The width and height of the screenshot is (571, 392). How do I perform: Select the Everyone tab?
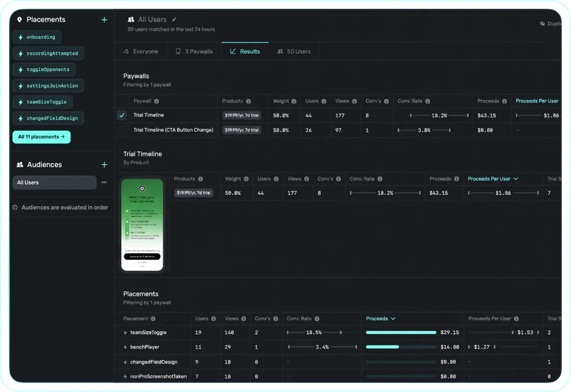click(140, 52)
